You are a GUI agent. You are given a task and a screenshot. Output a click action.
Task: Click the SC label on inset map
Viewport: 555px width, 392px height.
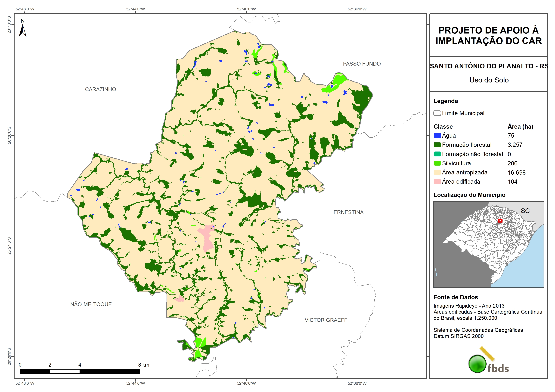pos(525,211)
